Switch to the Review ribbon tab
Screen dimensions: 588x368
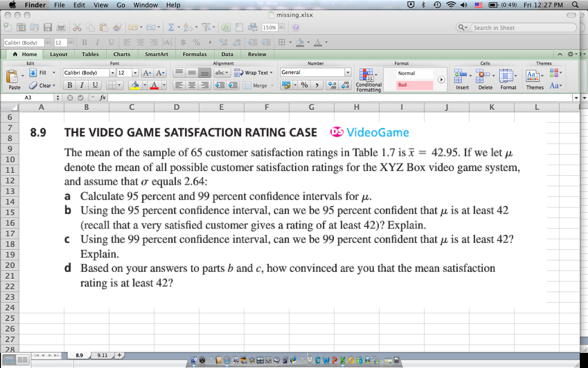coord(257,54)
